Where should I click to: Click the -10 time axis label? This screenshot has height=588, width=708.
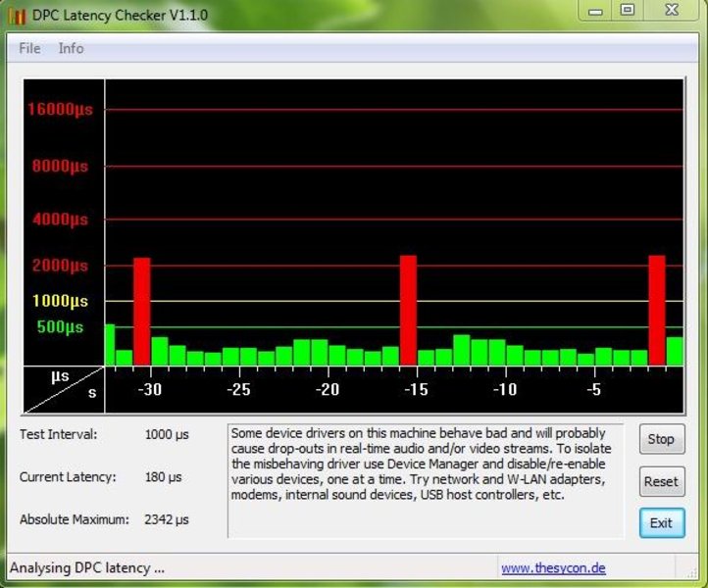505,389
